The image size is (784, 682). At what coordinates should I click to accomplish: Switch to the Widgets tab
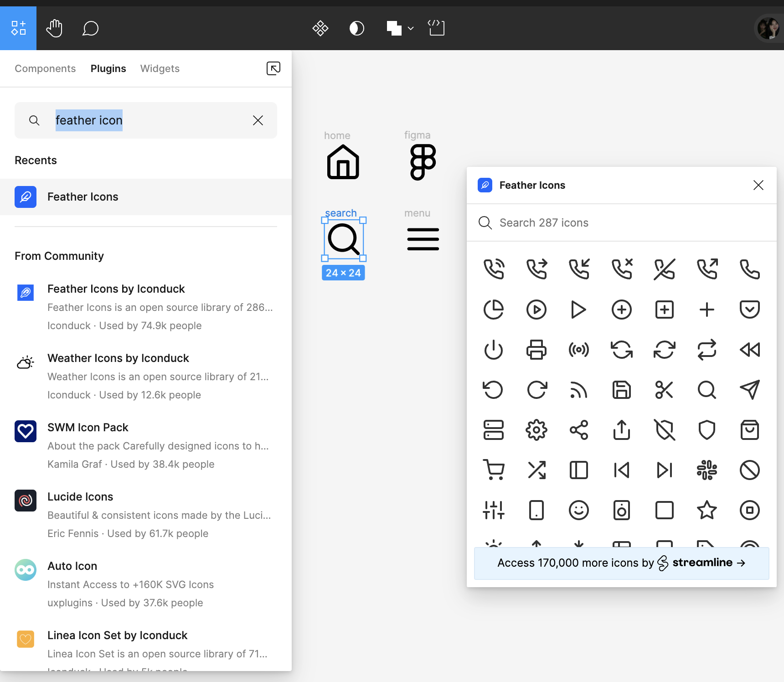tap(160, 68)
